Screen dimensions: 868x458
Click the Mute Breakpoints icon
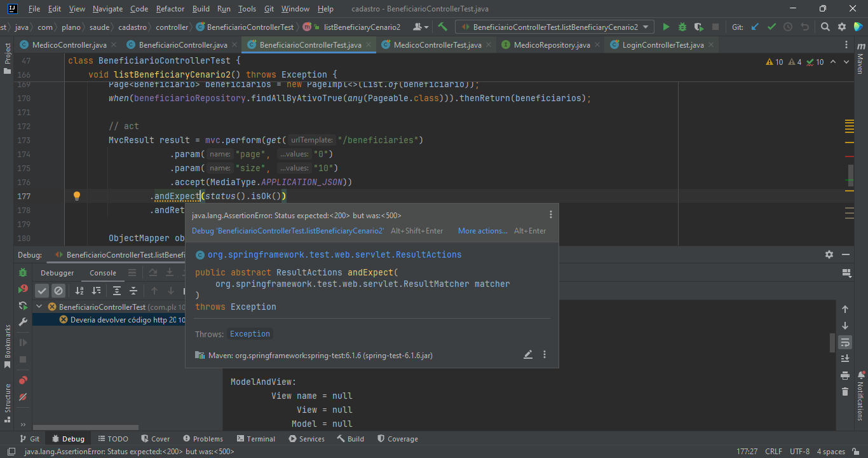[23, 397]
